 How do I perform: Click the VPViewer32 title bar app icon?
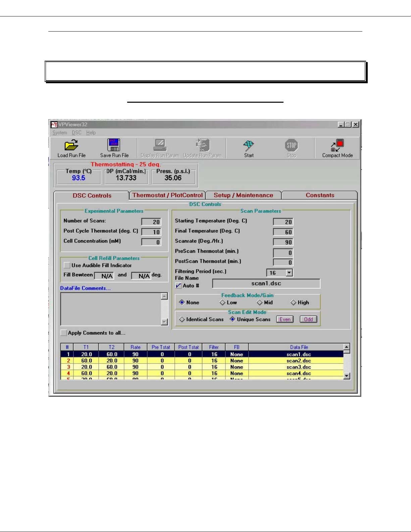(54, 125)
